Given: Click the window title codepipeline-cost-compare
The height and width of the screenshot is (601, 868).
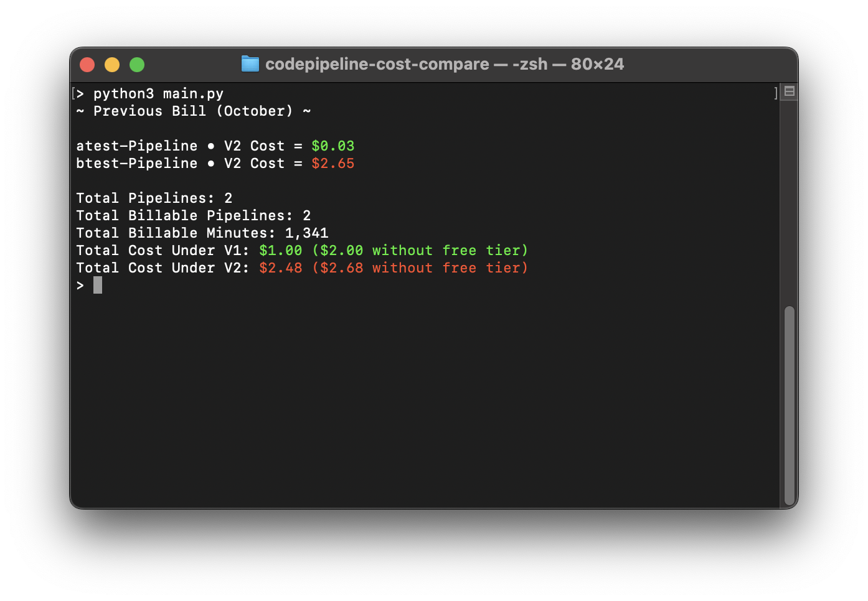Looking at the screenshot, I should (377, 64).
